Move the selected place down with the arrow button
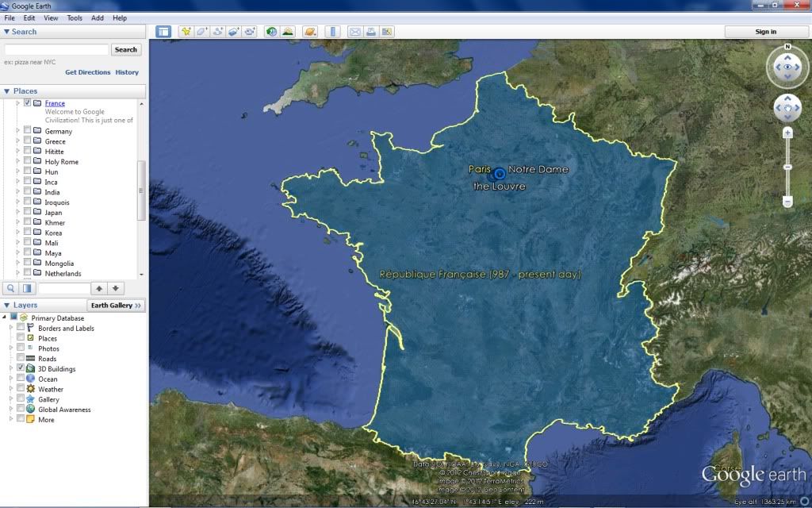 [x=116, y=288]
